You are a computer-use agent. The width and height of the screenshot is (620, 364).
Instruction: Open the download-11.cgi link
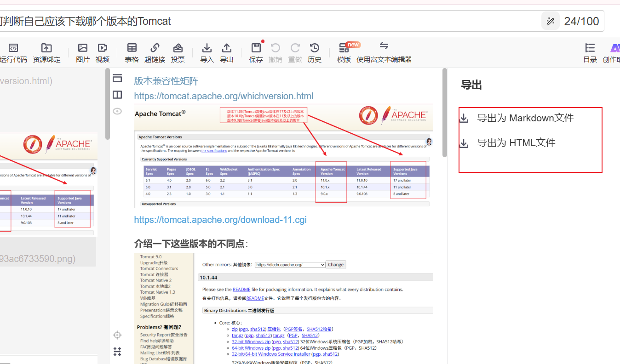tap(220, 220)
